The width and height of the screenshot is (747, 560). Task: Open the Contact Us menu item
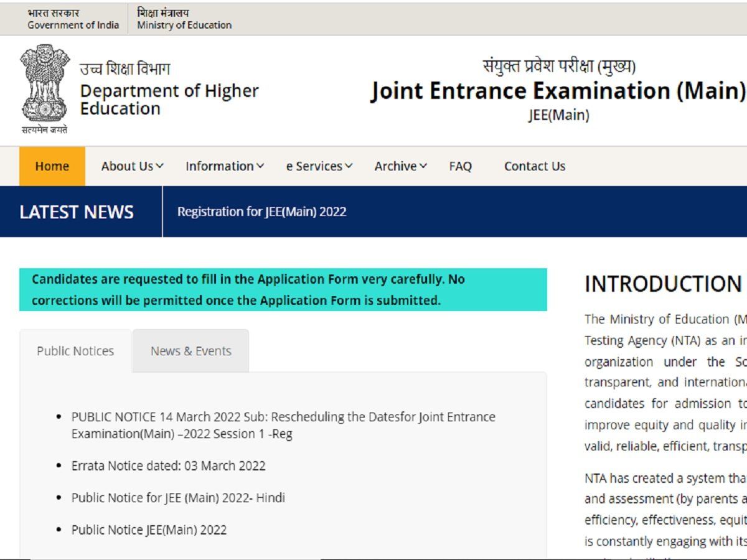535,166
